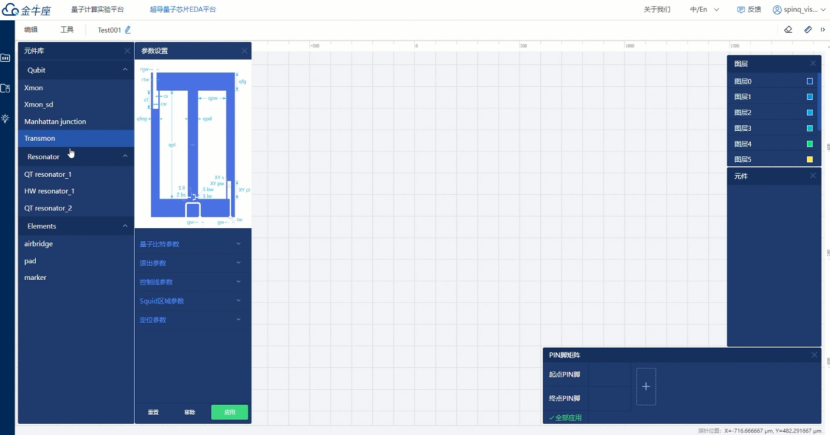Toggle the 图层4 green layer box
This screenshot has width=830, height=436.
coord(809,144)
